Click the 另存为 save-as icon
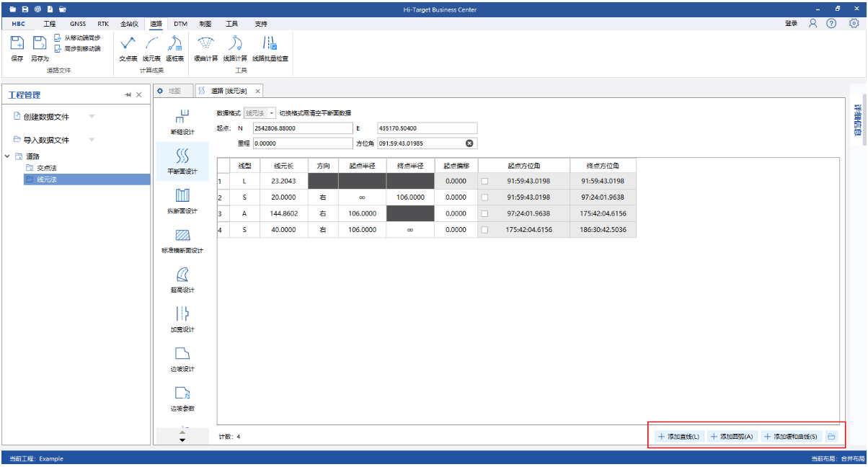 [x=39, y=48]
